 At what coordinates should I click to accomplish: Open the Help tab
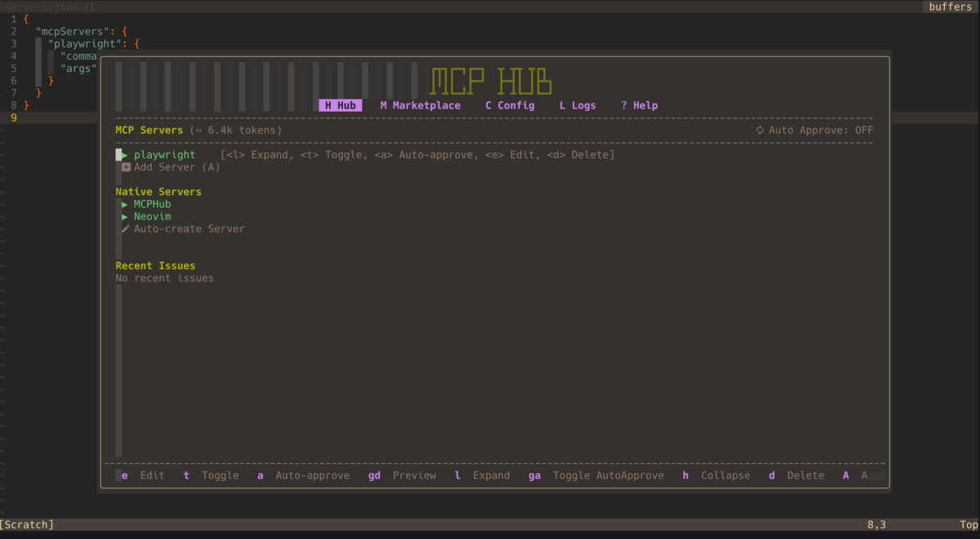639,105
